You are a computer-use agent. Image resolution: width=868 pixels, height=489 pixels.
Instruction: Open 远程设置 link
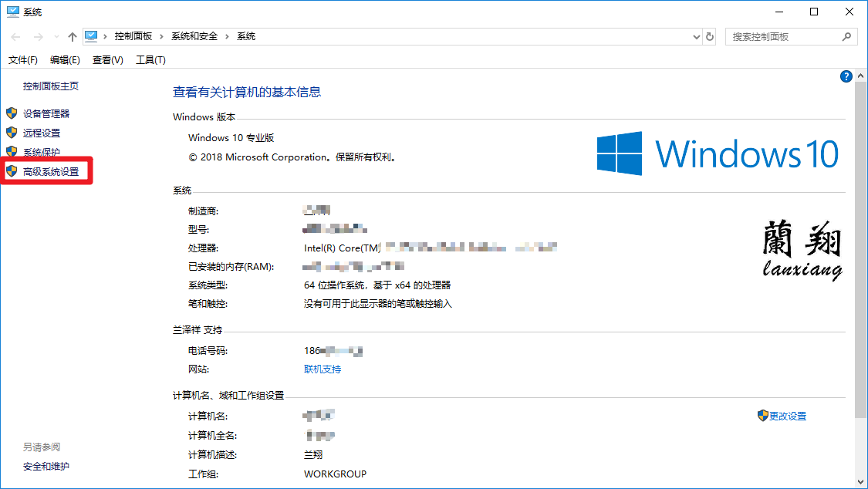point(42,133)
